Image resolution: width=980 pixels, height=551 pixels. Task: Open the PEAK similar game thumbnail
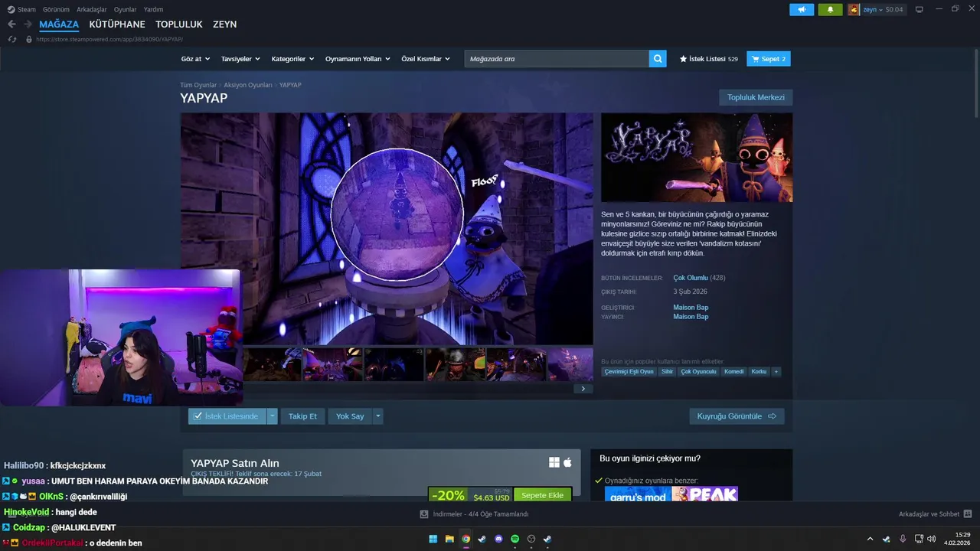coord(705,494)
